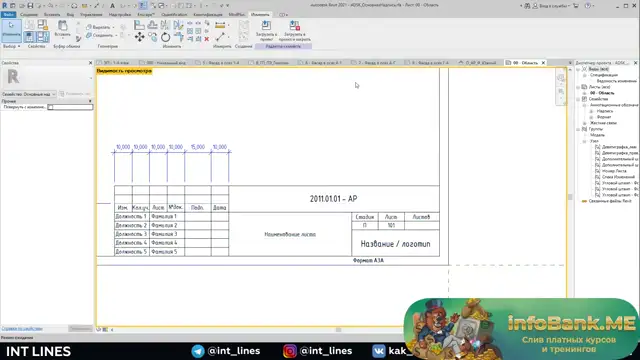Toggle the rotate with component checkbox
Image resolution: width=640 pixels, height=360 pixels.
pos(51,107)
